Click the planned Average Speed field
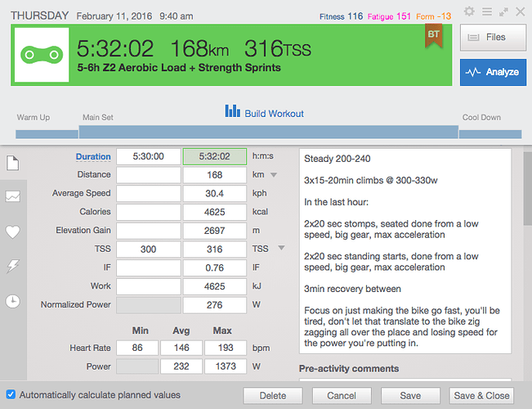532x409 pixels. tap(148, 194)
